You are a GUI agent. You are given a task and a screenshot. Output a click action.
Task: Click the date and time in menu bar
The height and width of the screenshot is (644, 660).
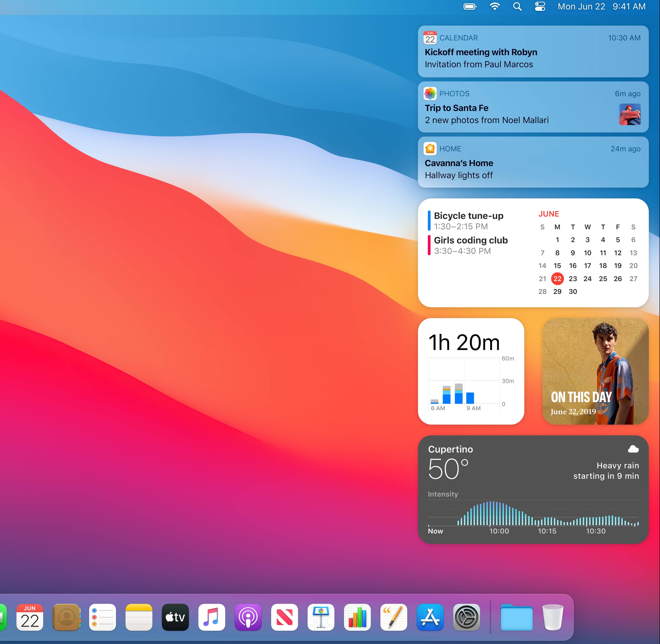601,6
